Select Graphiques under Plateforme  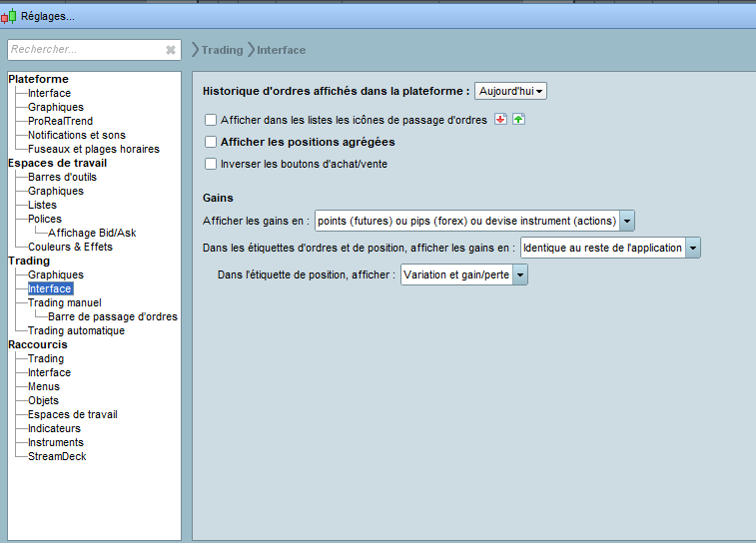click(56, 107)
